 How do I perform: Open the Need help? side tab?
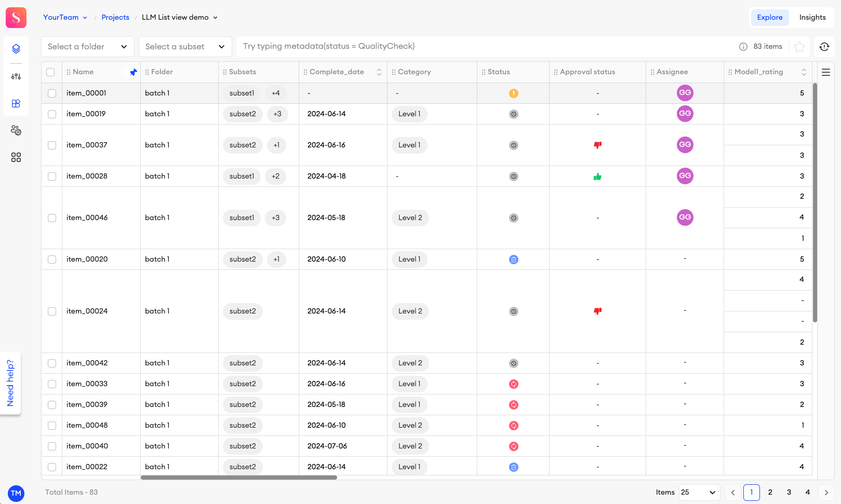click(10, 383)
